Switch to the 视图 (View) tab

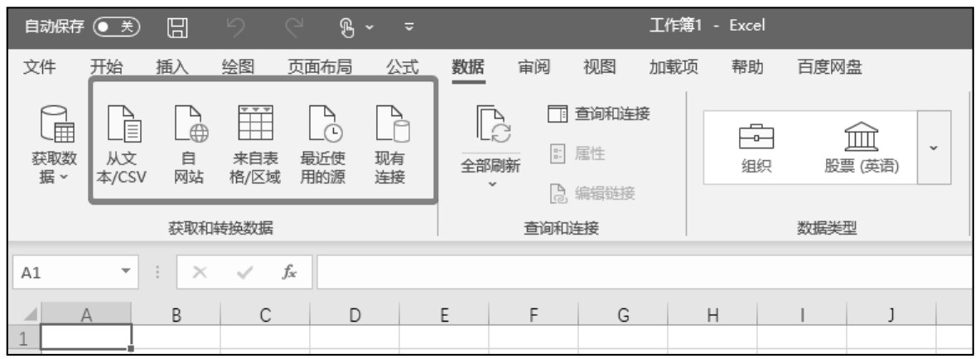click(600, 67)
